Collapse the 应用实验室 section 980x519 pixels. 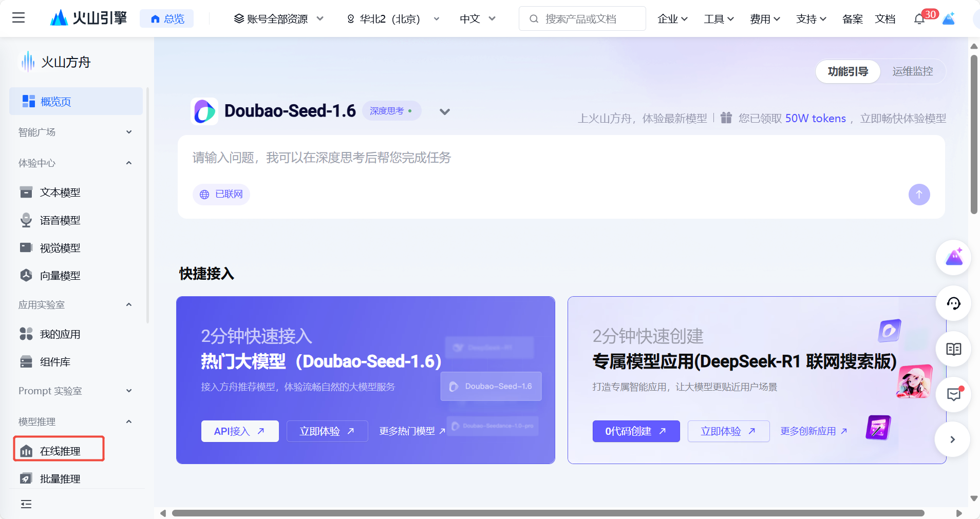(76, 305)
